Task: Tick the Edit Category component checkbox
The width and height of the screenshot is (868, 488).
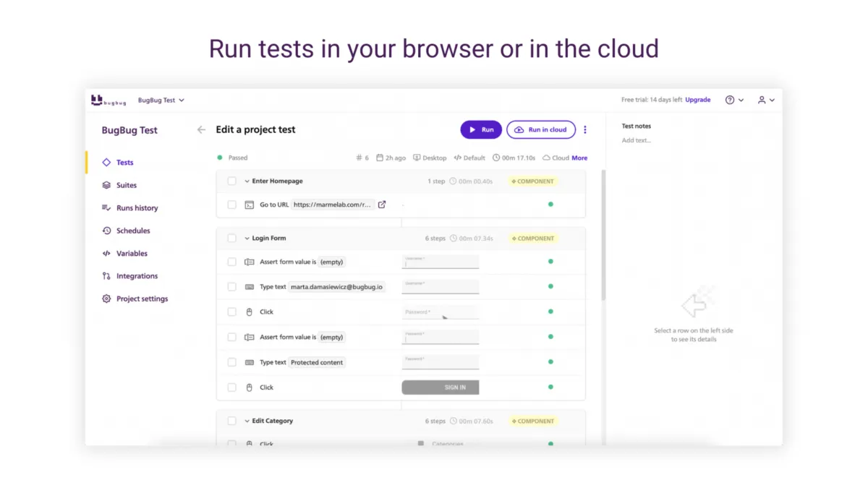Action: coord(231,421)
